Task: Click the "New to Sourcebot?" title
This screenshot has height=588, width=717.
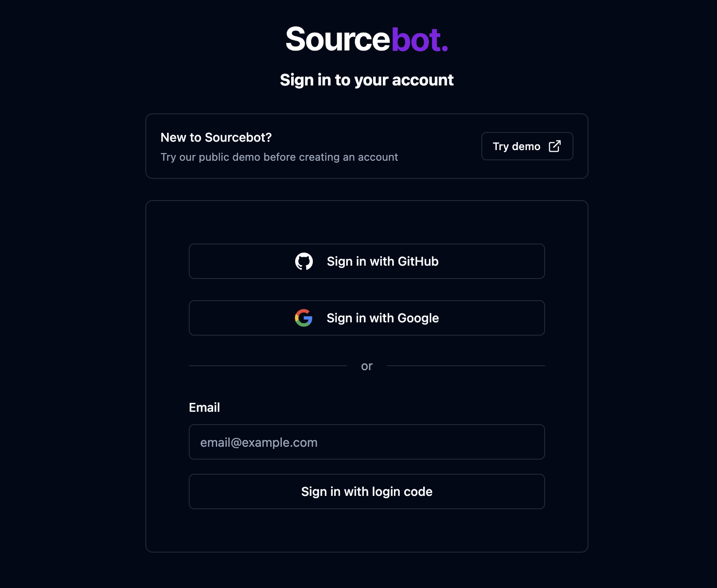Action: pos(216,138)
